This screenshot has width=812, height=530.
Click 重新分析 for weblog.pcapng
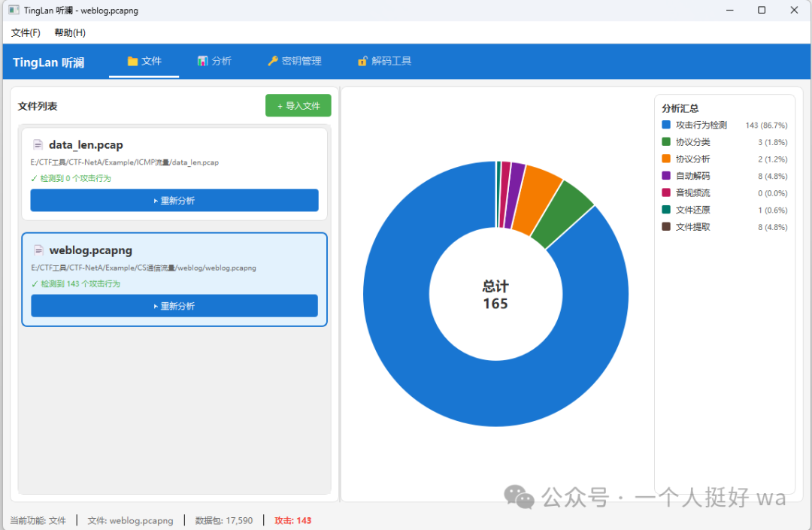point(174,306)
